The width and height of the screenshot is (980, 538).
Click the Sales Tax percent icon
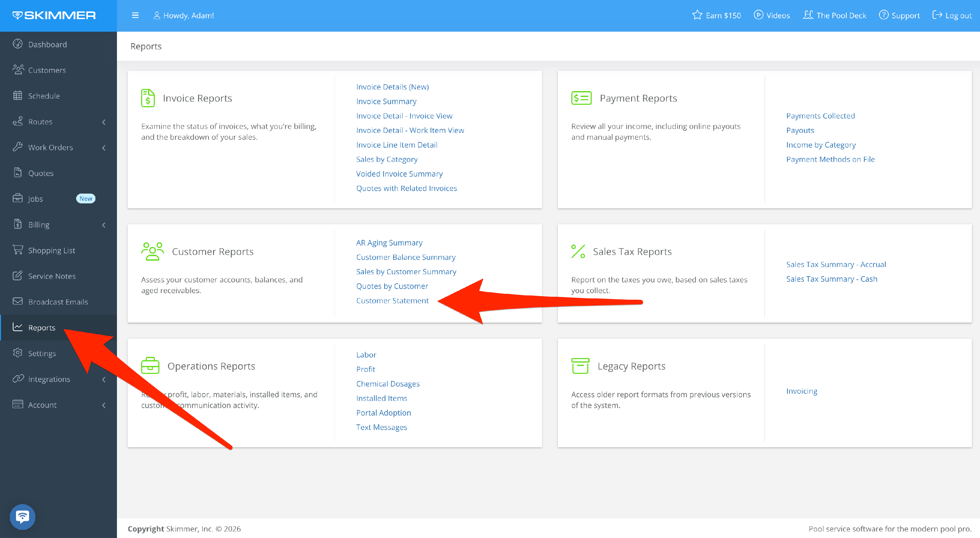click(578, 251)
